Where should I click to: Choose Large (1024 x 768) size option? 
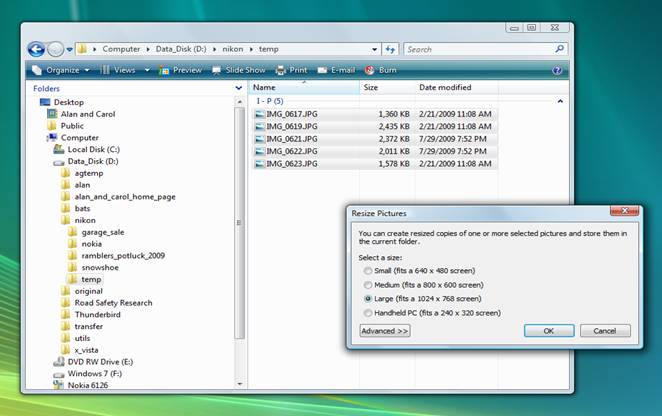tap(368, 299)
